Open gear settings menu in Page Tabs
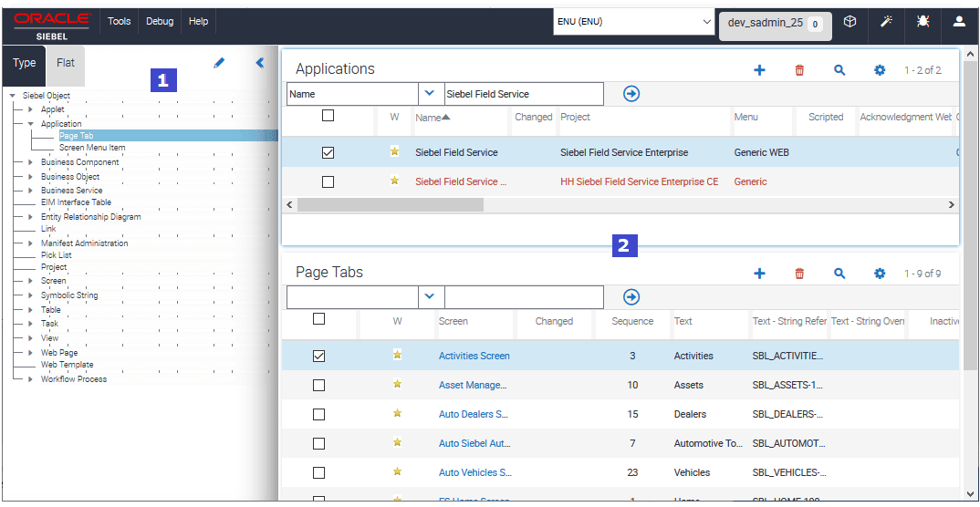 (880, 274)
